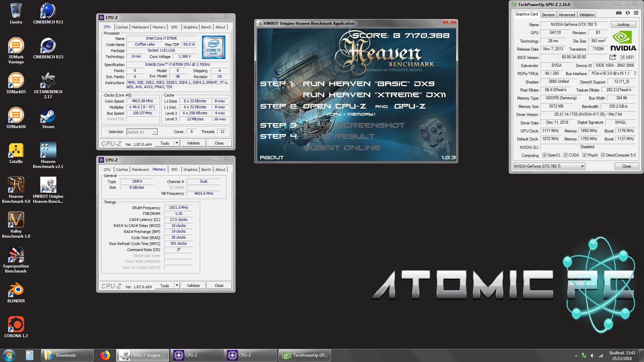Screen dimensions: 644x362
Task: Launch Superposition Benchmark desktop shortcut
Action: point(16,260)
